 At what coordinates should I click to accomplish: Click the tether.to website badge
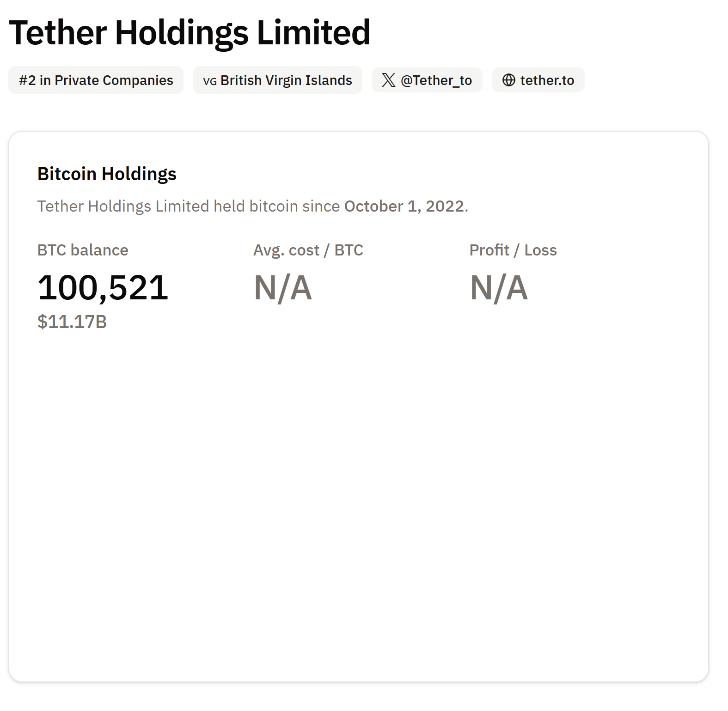pyautogui.click(x=538, y=80)
